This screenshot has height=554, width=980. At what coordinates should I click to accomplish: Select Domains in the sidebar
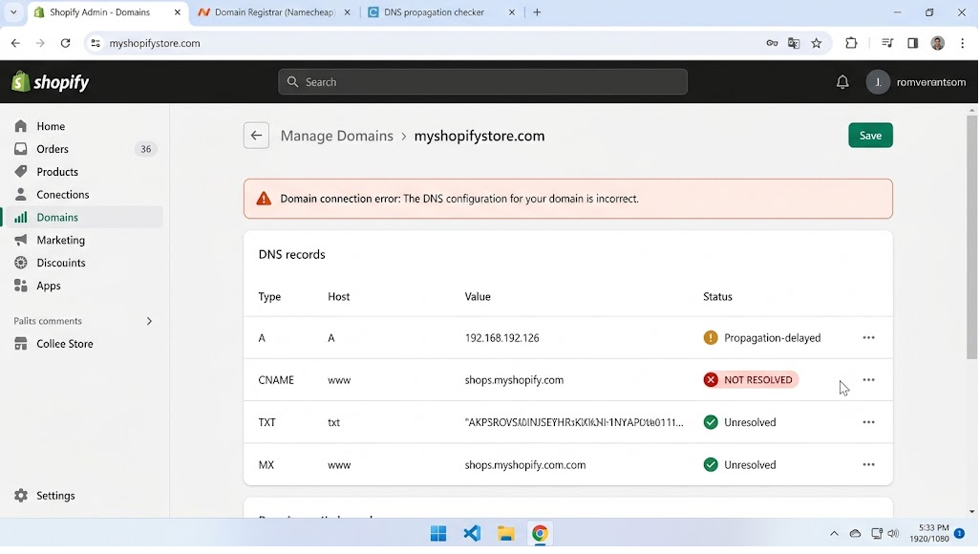click(82, 217)
